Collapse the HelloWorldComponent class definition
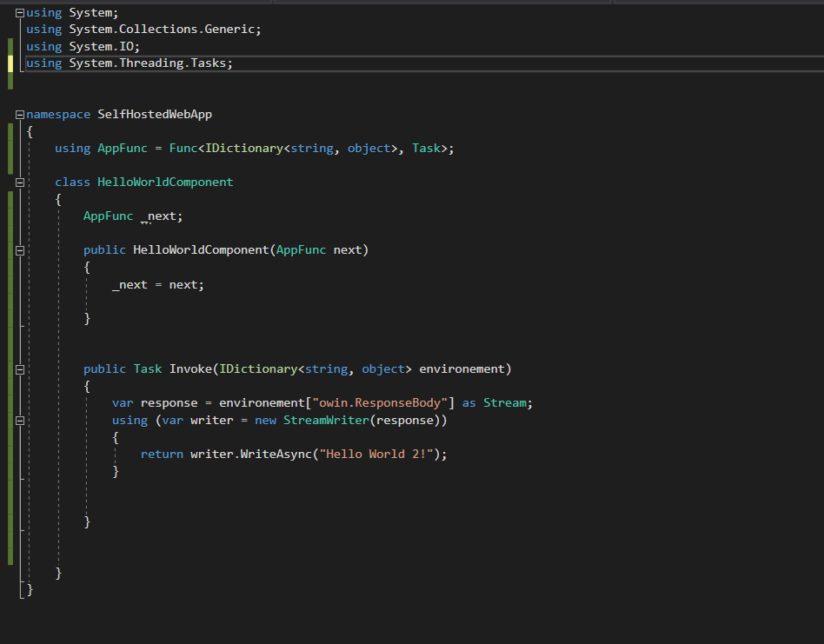This screenshot has width=824, height=644. point(20,183)
